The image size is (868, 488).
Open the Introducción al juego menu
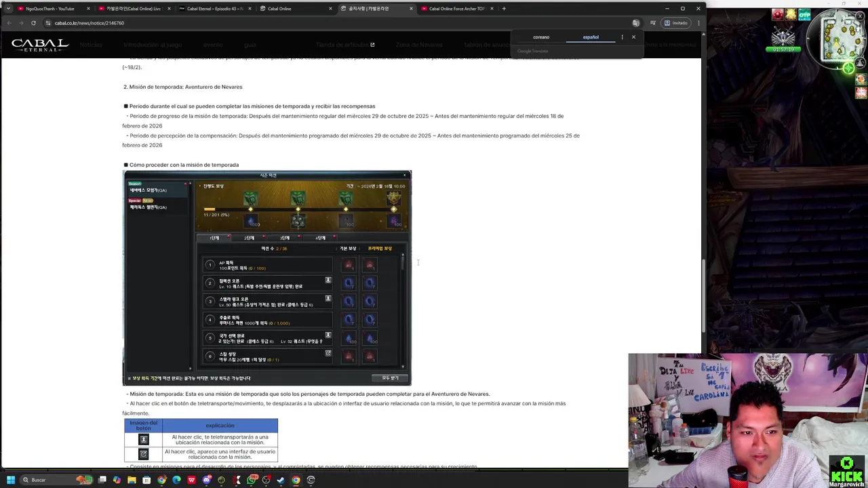pos(153,45)
